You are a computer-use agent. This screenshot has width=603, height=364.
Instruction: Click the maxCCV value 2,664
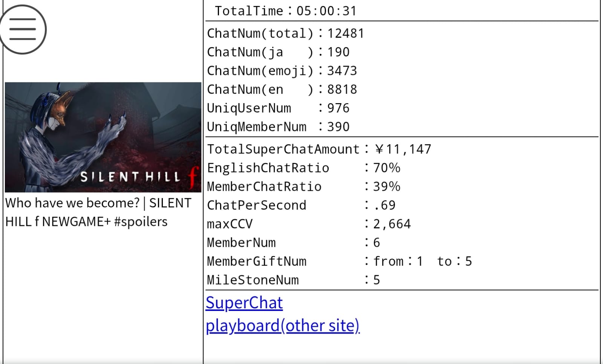click(x=392, y=224)
